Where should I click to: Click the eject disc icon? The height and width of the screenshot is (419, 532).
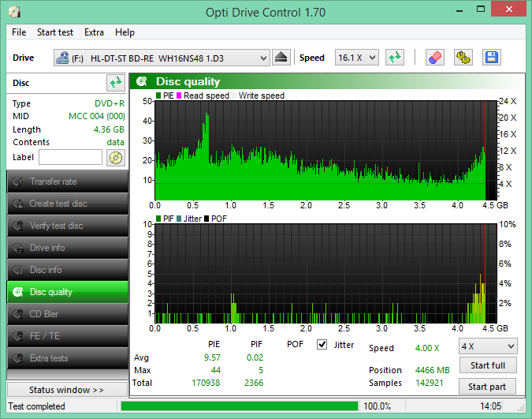click(281, 58)
